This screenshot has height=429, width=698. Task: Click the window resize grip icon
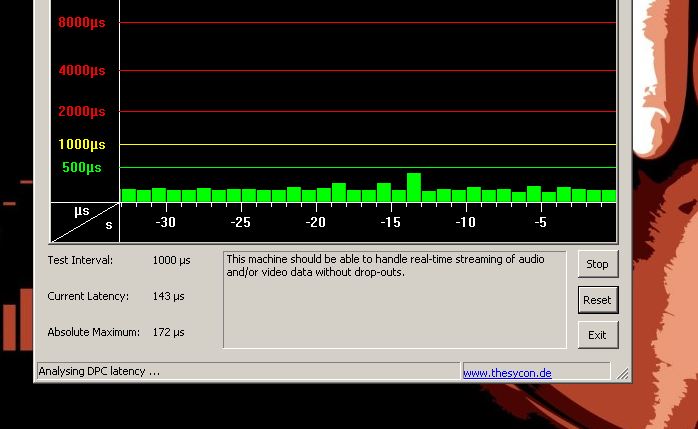coord(622,373)
